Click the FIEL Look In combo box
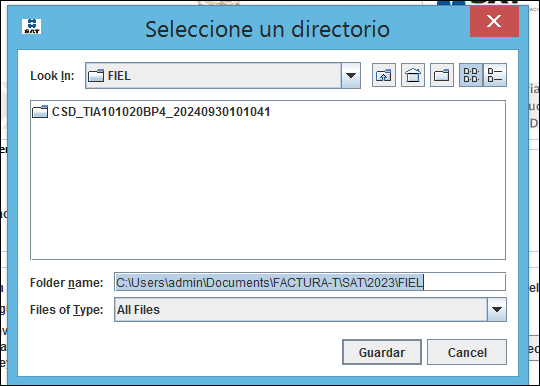This screenshot has width=540, height=386. [223, 76]
